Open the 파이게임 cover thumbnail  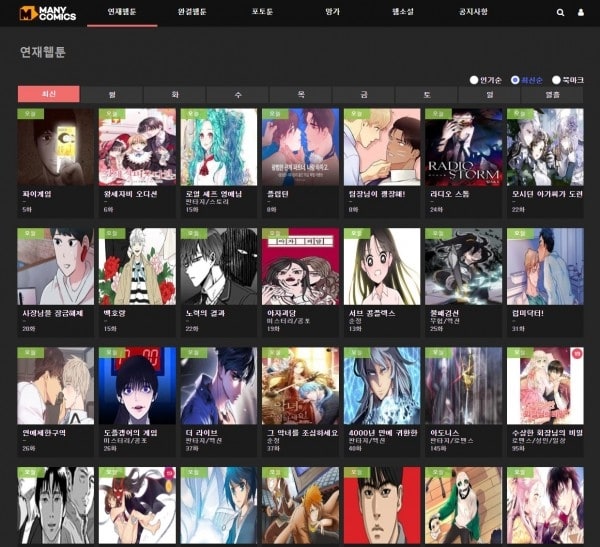click(55, 147)
